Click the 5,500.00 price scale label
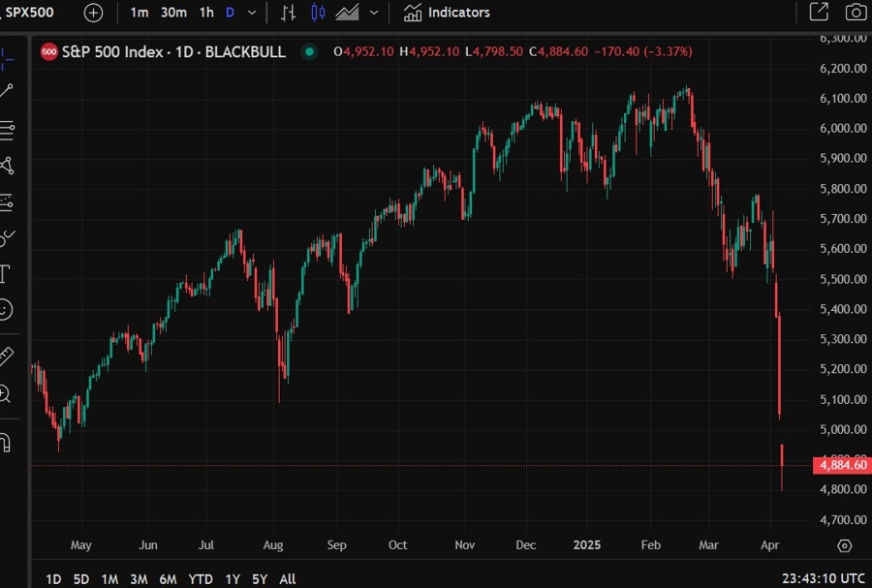 click(x=843, y=278)
